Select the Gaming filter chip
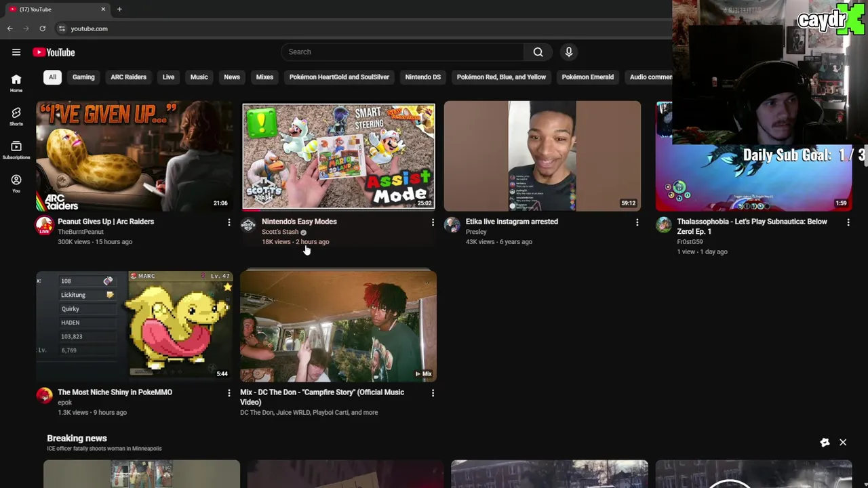The width and height of the screenshot is (868, 488). [x=83, y=77]
